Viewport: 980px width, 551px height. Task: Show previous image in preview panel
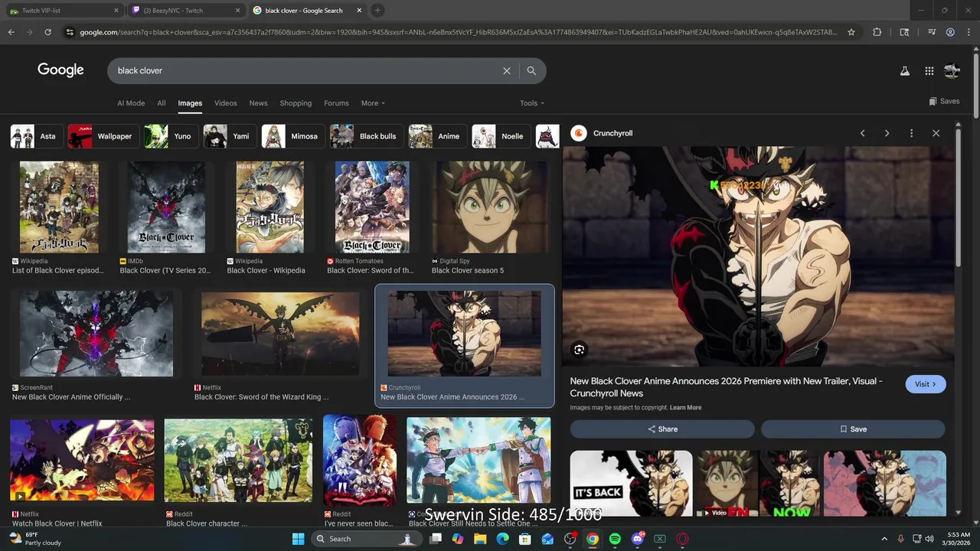(862, 133)
